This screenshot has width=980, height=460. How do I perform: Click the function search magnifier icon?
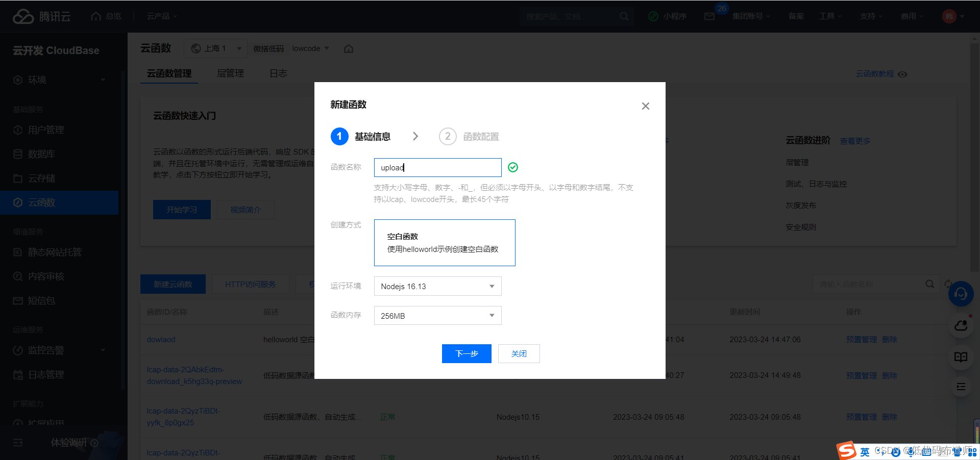coord(930,284)
